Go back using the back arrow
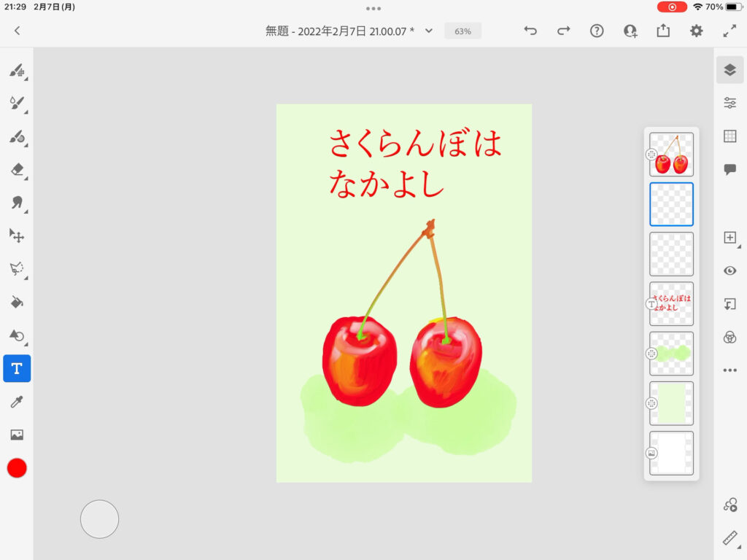The image size is (747, 560). pyautogui.click(x=18, y=31)
